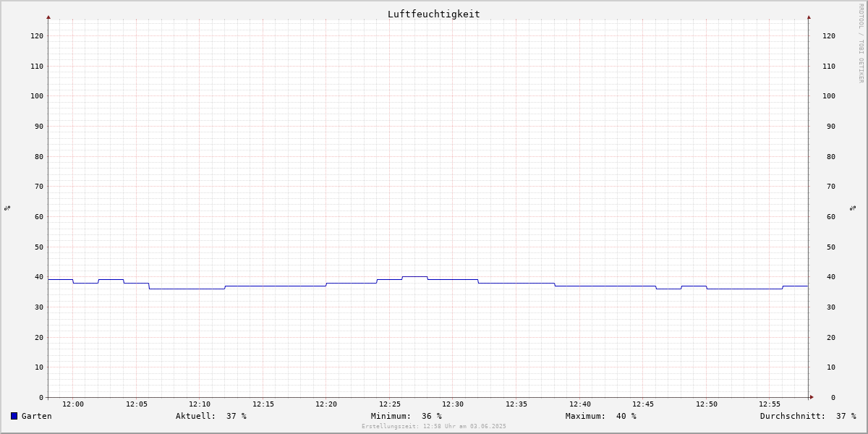
Task: Click the Erstellungszeit timestamp footer text
Action: 434,426
